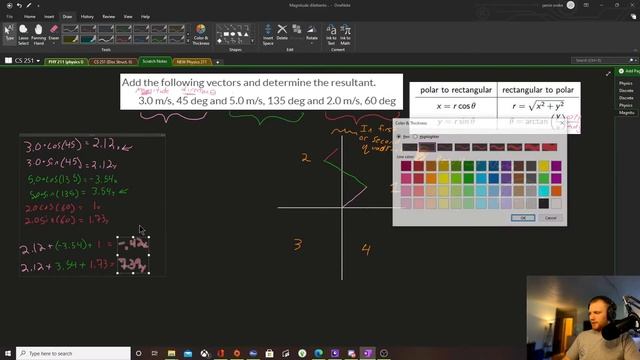Pick the bright yellow swatch in top row
The image size is (640, 360).
tap(544, 165)
